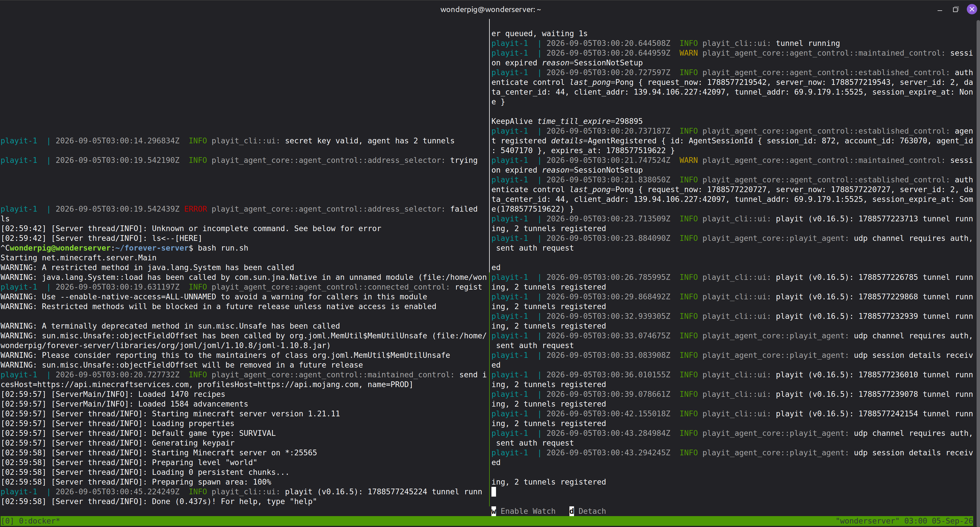The image size is (980, 527).
Task: Click "wonderserver" hostname in tmux status bar
Action: [867, 520]
